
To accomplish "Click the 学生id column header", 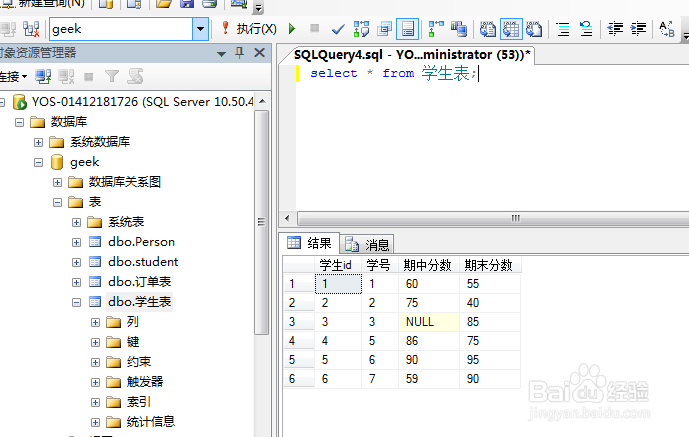I will tap(337, 265).
